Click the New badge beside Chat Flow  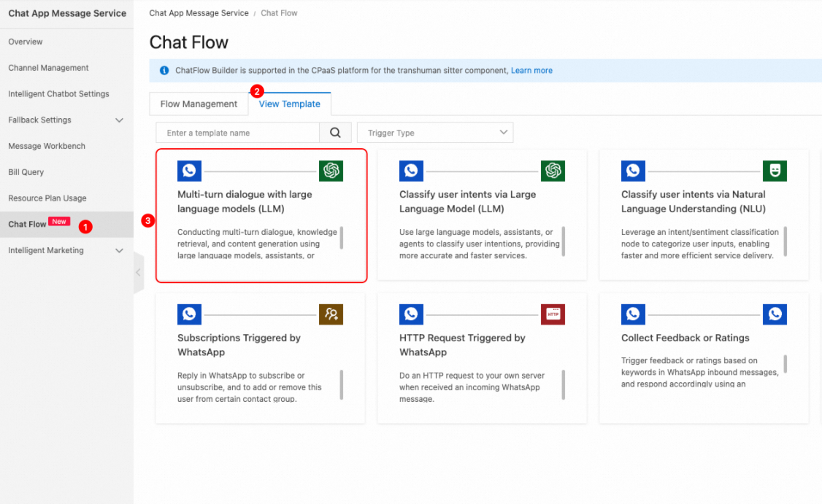click(x=59, y=221)
